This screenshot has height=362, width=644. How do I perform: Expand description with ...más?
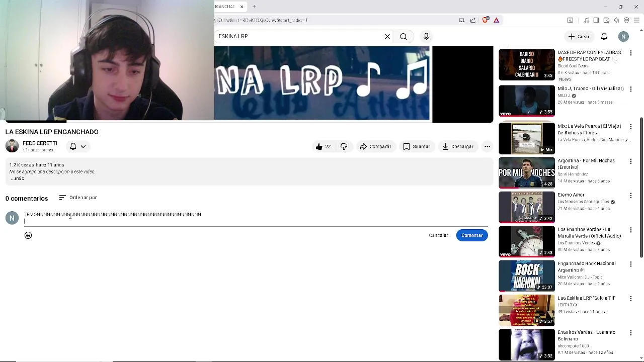[x=17, y=178]
